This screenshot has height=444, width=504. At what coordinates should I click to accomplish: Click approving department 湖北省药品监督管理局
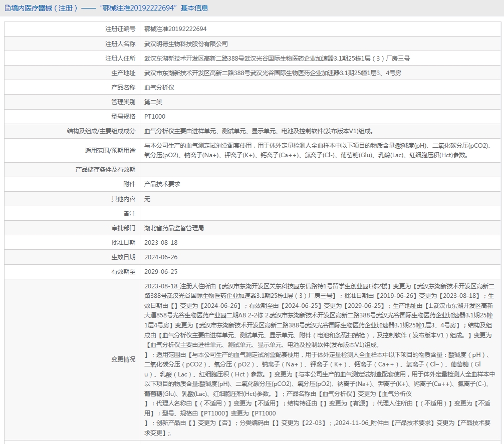click(x=174, y=228)
